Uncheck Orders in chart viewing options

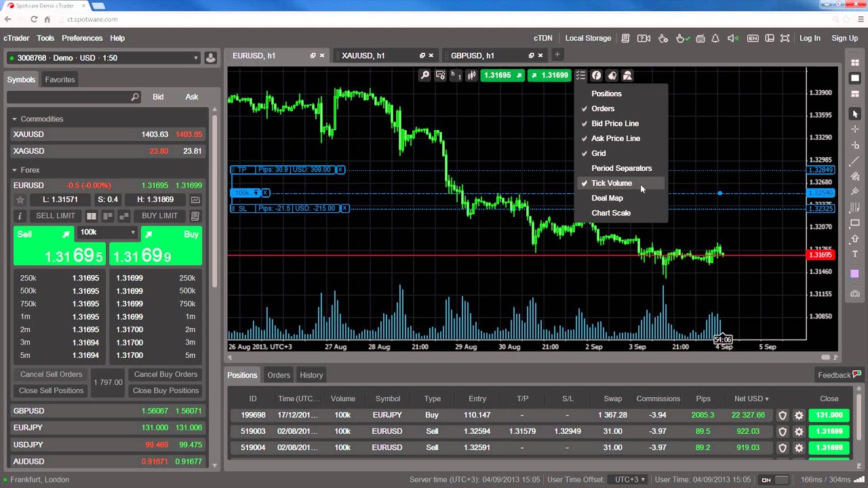603,108
